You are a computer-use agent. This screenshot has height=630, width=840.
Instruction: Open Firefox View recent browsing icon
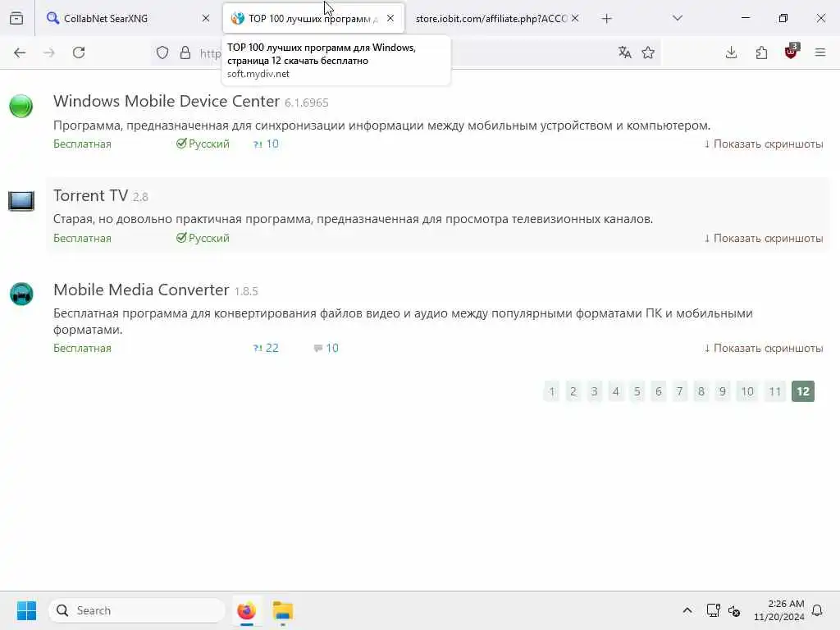(16, 18)
